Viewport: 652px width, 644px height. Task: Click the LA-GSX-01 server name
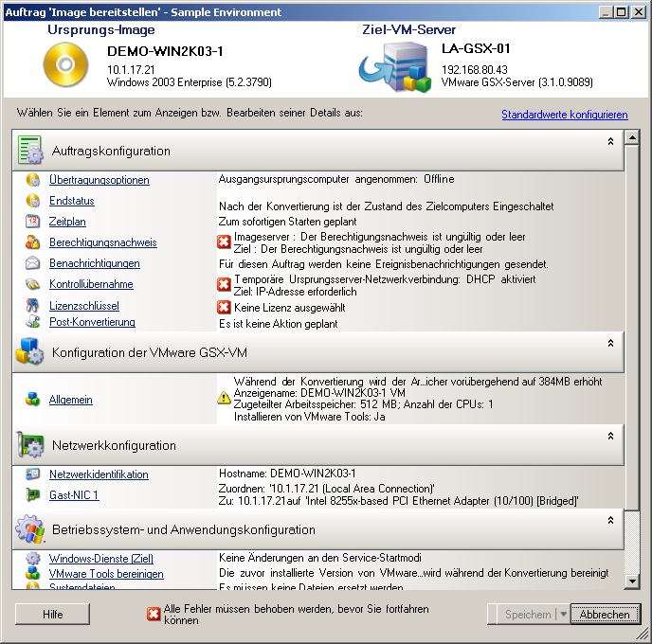476,48
